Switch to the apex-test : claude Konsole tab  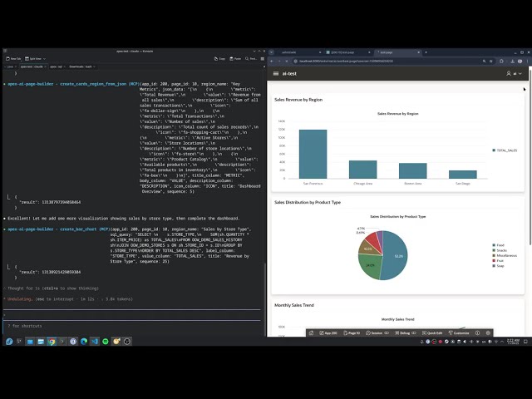pos(32,66)
